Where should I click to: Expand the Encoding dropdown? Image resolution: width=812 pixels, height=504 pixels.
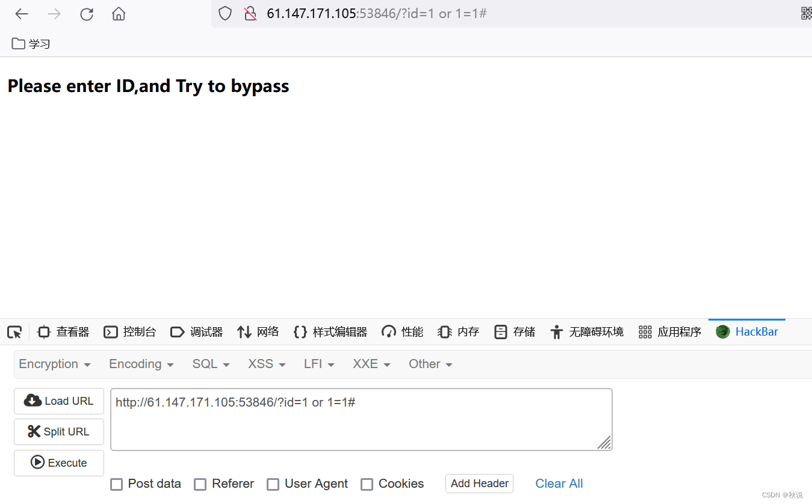[141, 364]
